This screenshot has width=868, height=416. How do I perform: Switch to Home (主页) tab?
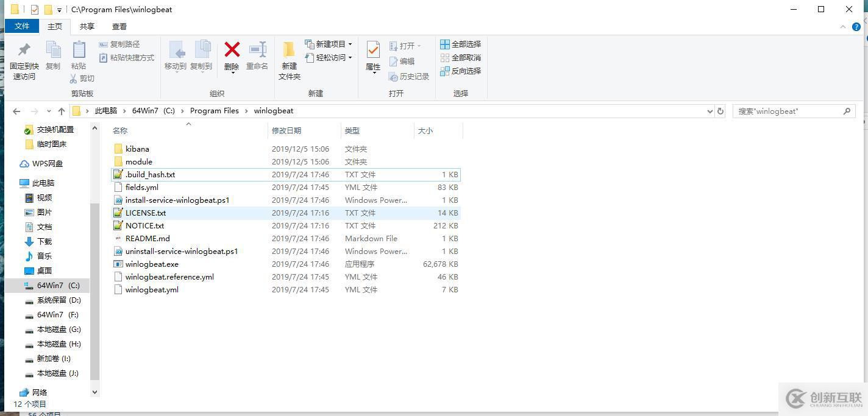pos(55,26)
